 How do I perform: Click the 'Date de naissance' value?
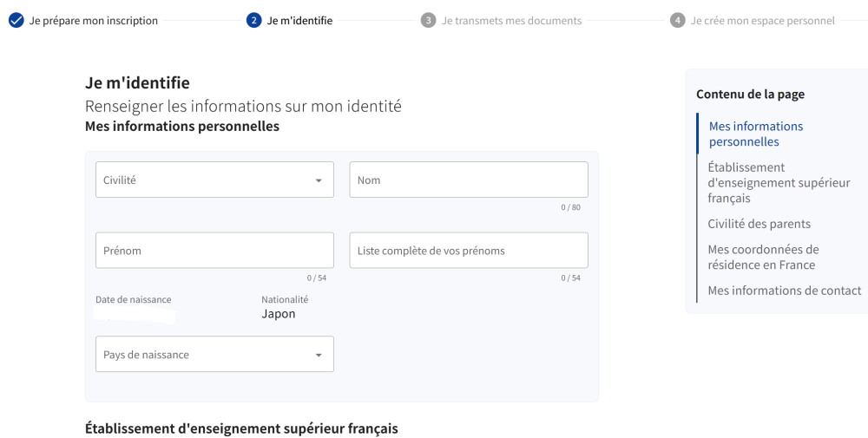tap(135, 315)
